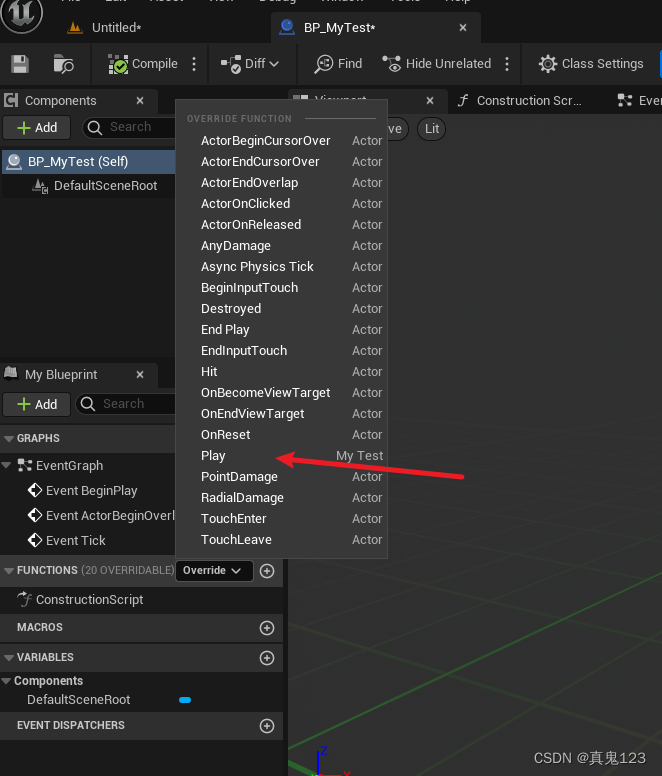The width and height of the screenshot is (662, 776).
Task: Add a new function with plus icon
Action: 267,571
